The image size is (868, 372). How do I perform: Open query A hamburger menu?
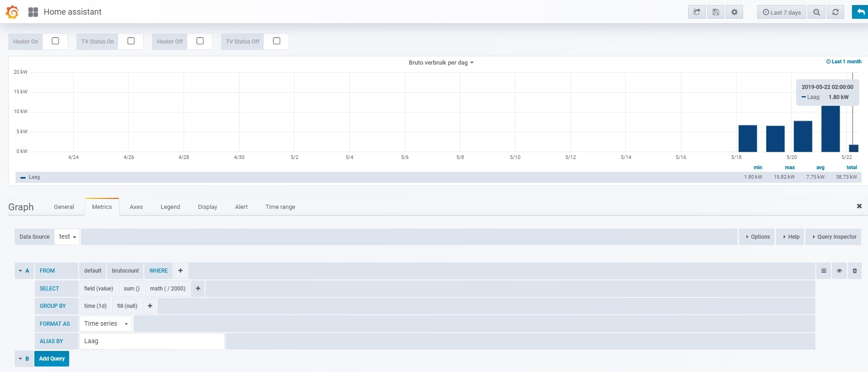click(824, 271)
